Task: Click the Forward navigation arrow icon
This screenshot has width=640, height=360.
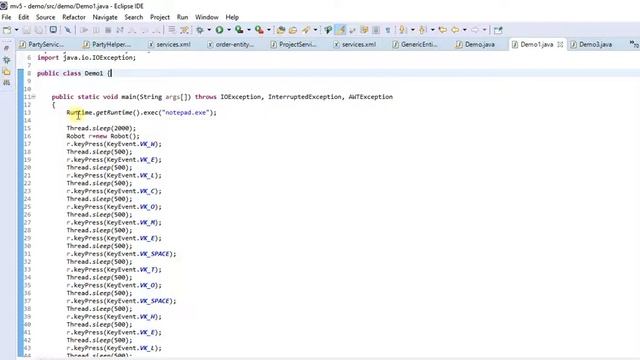Action: (475, 30)
